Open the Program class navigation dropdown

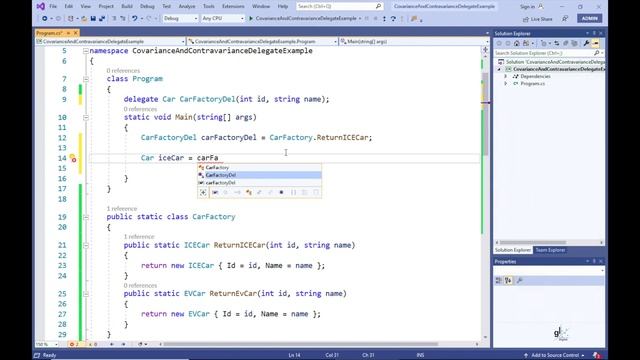pyautogui.click(x=262, y=41)
